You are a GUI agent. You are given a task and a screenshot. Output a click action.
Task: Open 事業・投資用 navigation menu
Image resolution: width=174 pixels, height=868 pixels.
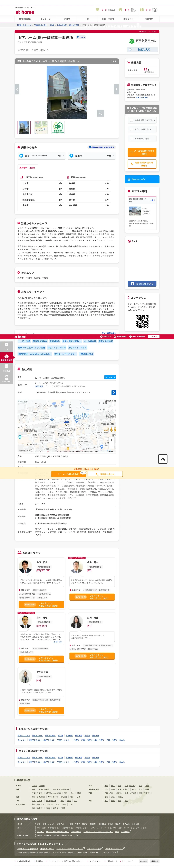[108, 19]
